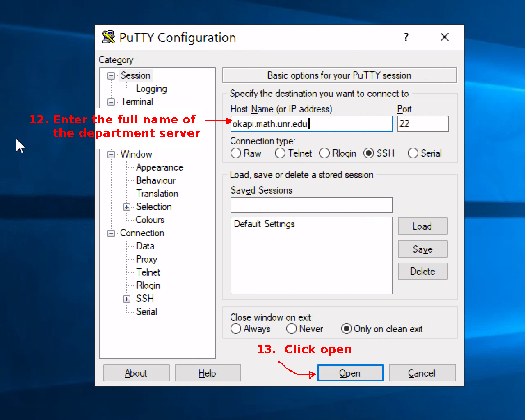525x420 pixels.
Task: Open the Data category
Action: (145, 246)
